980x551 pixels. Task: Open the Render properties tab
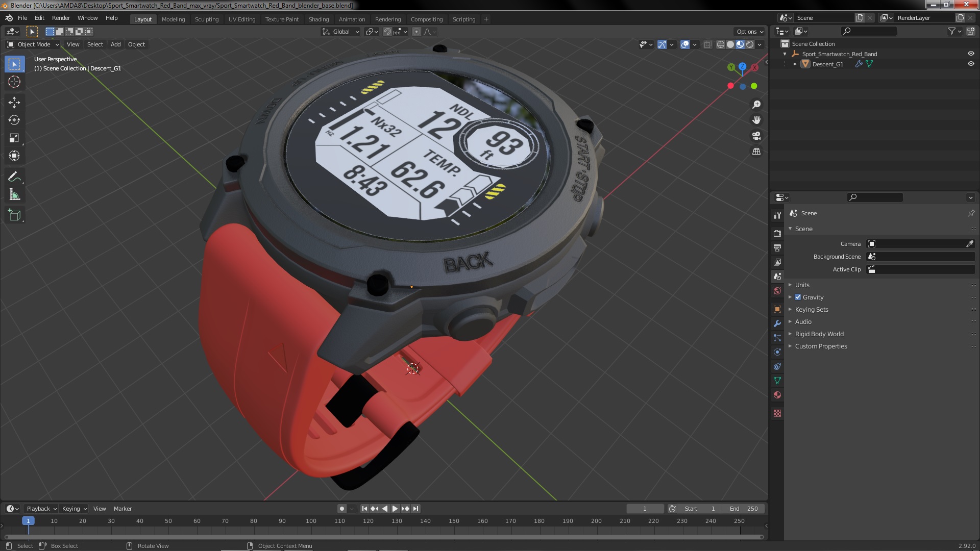pyautogui.click(x=777, y=233)
